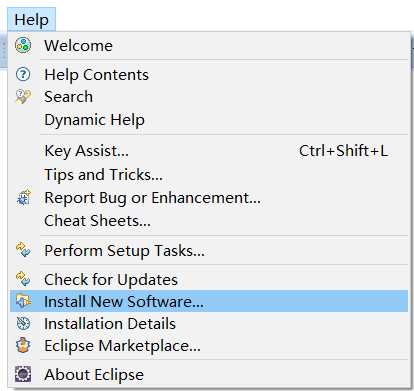Select Install New Software text

tap(124, 301)
